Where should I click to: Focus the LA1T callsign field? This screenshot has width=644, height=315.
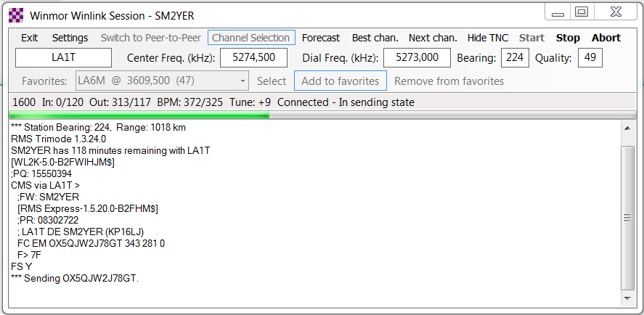click(x=63, y=57)
